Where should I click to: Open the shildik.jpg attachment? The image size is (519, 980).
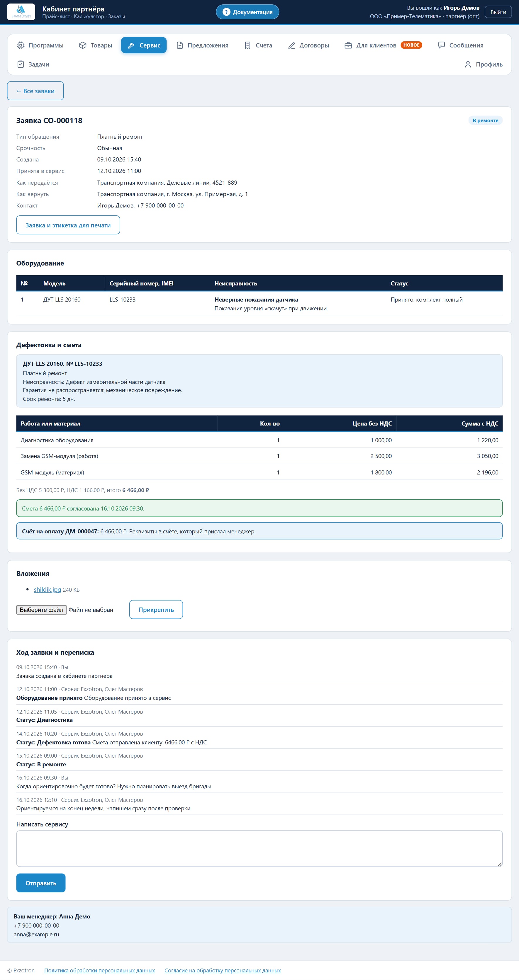point(47,590)
